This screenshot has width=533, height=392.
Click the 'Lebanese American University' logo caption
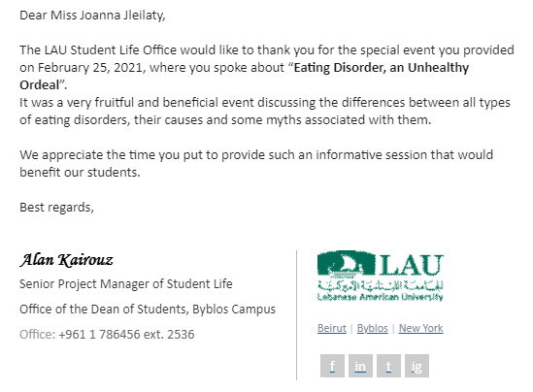click(x=380, y=297)
